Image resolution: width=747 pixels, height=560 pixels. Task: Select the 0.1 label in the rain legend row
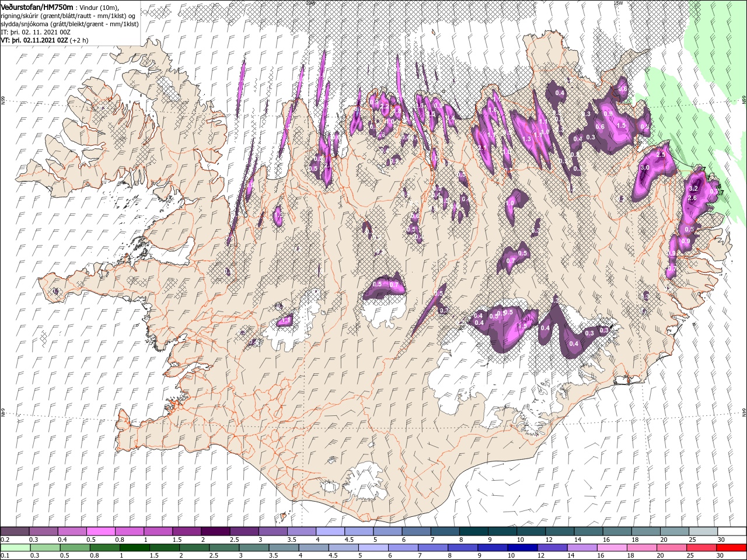5,555
